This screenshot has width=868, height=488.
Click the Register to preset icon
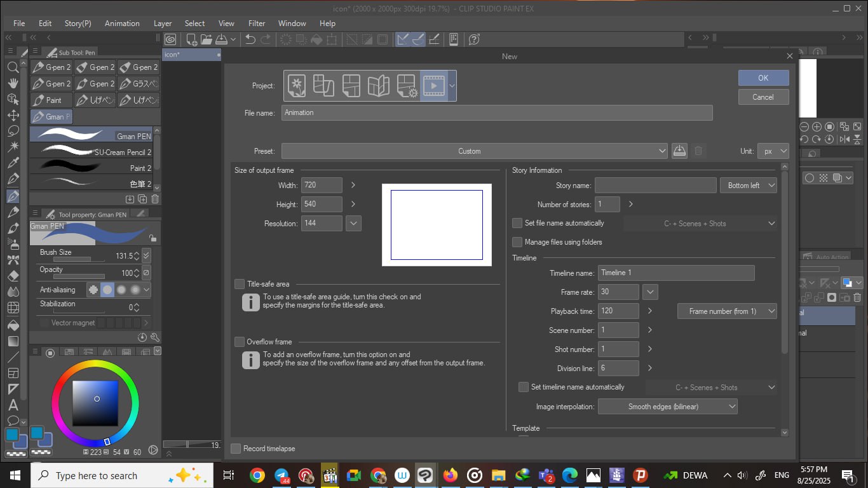point(679,151)
